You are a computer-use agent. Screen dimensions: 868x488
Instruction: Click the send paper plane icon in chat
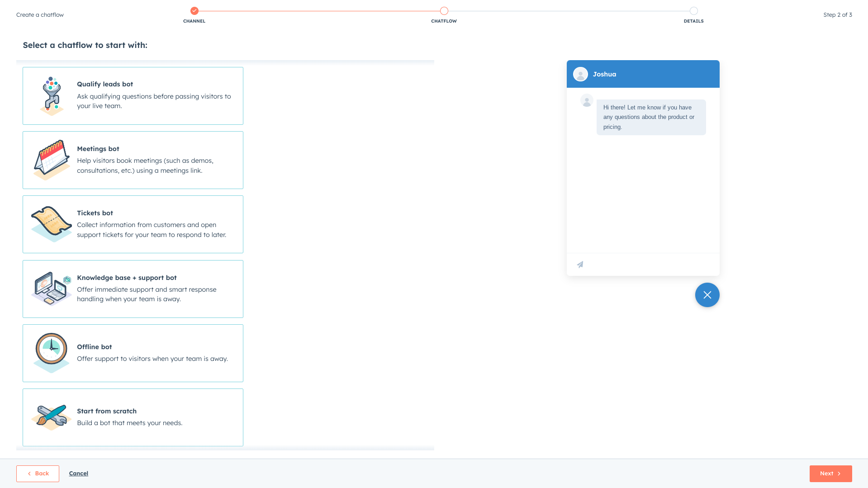point(580,265)
